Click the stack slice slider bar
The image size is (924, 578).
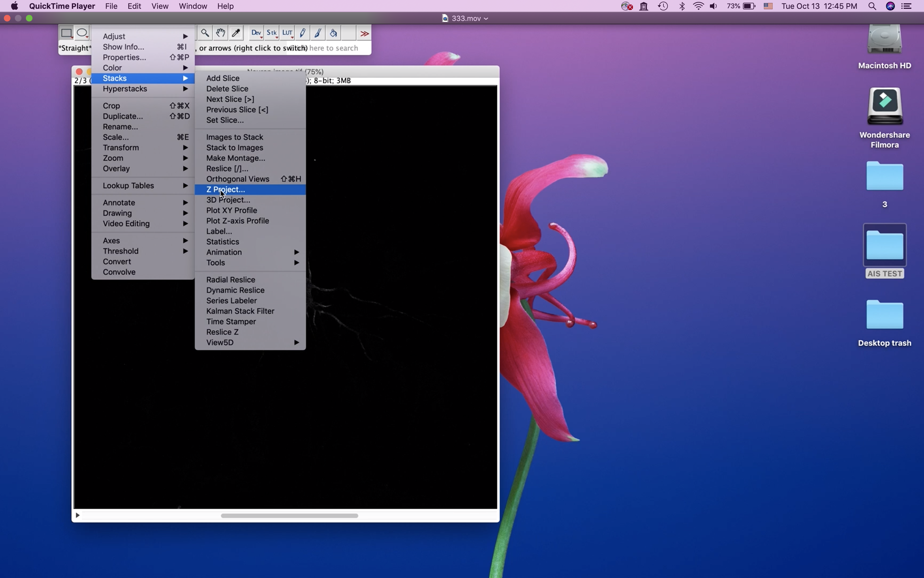(289, 516)
